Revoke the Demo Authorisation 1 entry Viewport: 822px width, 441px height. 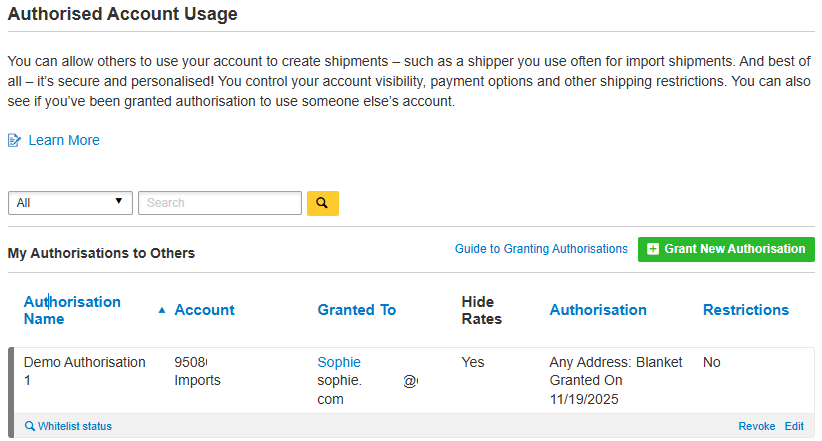pyautogui.click(x=757, y=427)
